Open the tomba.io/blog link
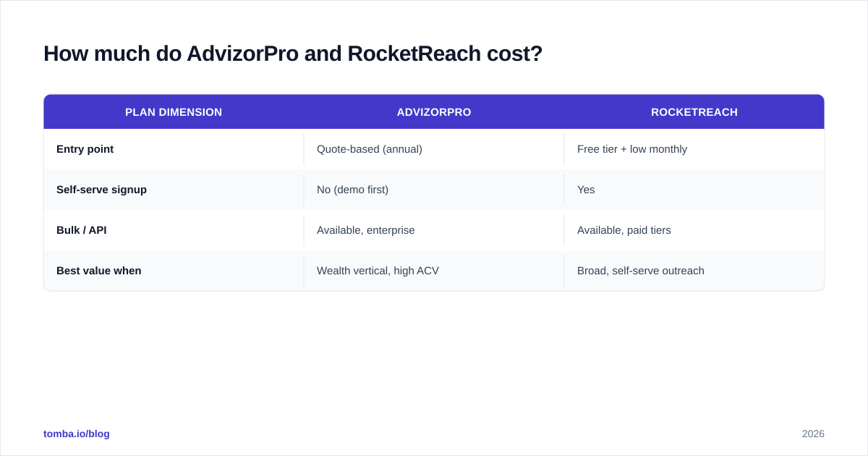This screenshot has width=868, height=456. pyautogui.click(x=77, y=434)
